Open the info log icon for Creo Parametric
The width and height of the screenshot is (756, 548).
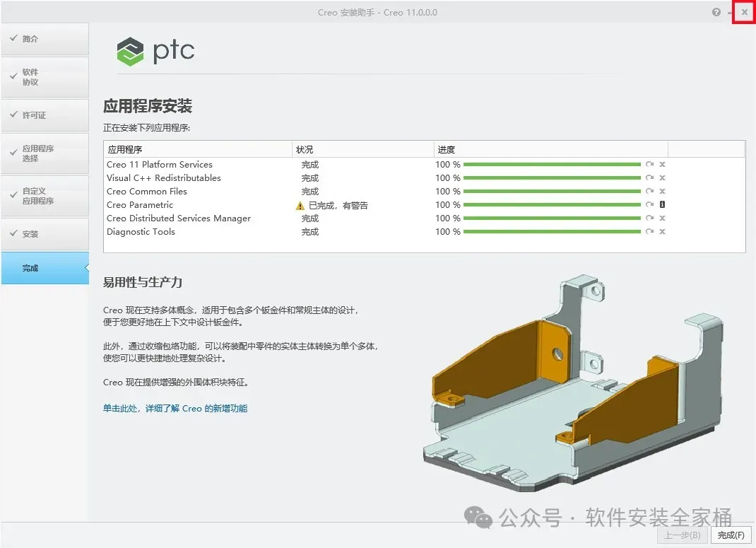pos(663,204)
